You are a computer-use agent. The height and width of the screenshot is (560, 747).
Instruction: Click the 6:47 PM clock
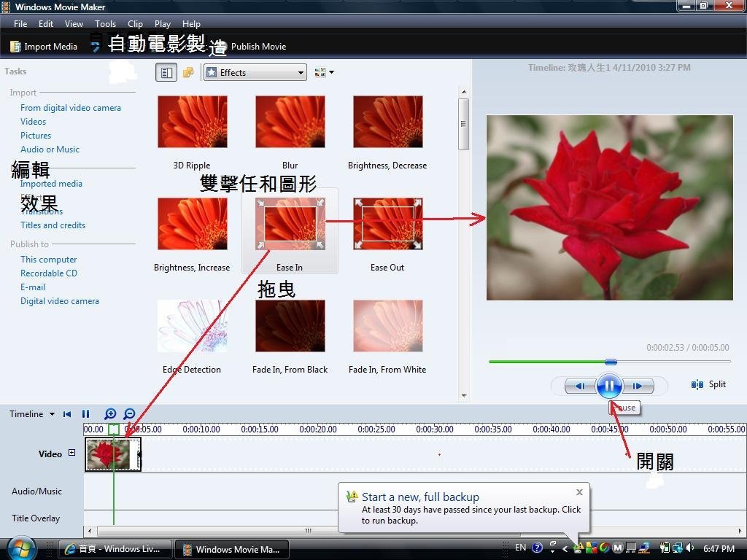(719, 548)
